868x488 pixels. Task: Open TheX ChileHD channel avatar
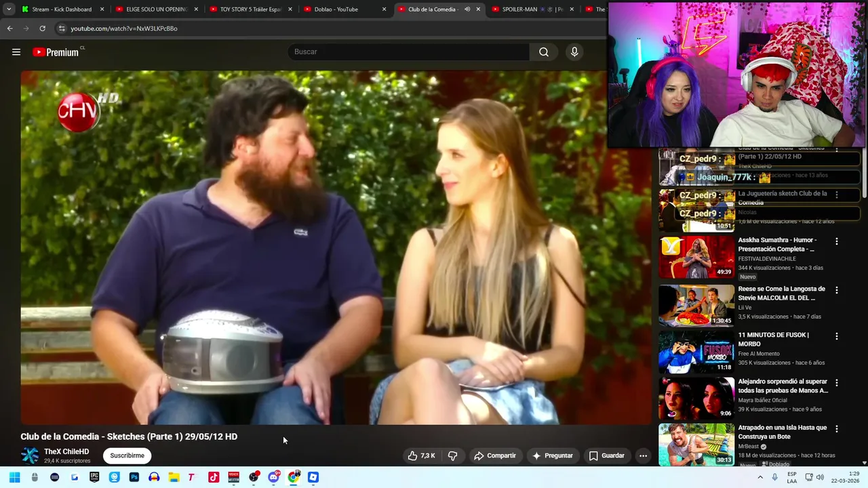30,455
